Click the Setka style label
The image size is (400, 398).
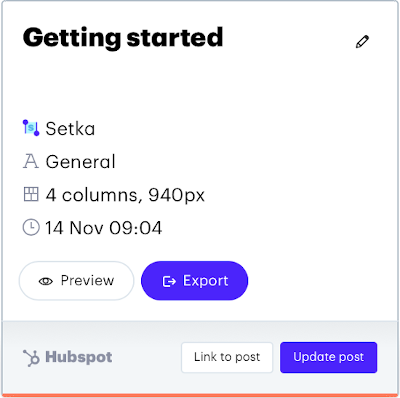click(x=70, y=129)
